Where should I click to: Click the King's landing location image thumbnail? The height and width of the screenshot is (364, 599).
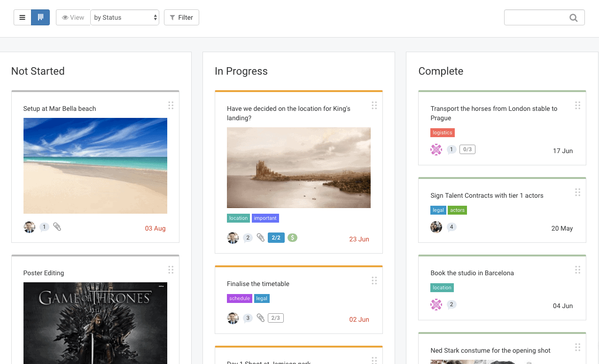299,168
